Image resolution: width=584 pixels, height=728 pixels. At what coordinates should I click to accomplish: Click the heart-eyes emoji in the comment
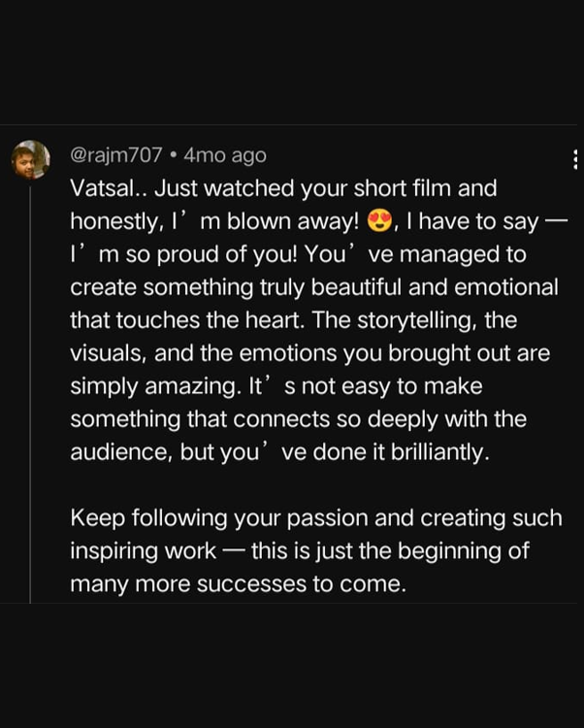[x=379, y=221]
